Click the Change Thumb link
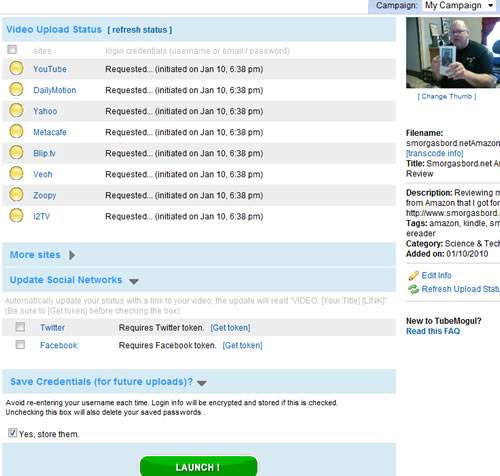This screenshot has width=500, height=476. [447, 96]
